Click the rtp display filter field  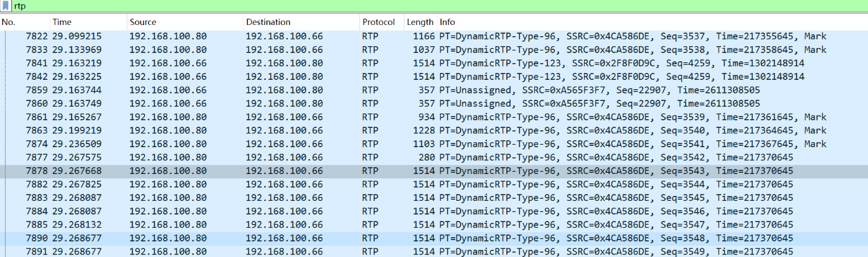440,6
